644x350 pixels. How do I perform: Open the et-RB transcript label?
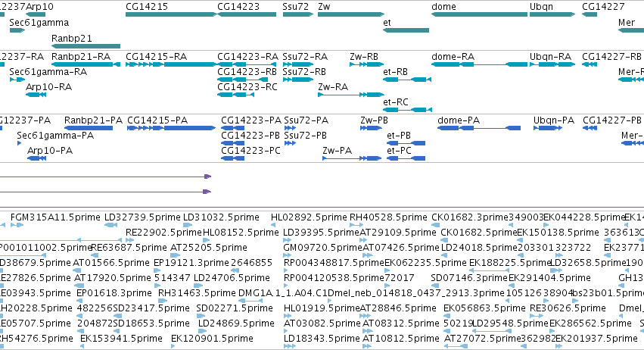[x=396, y=71]
